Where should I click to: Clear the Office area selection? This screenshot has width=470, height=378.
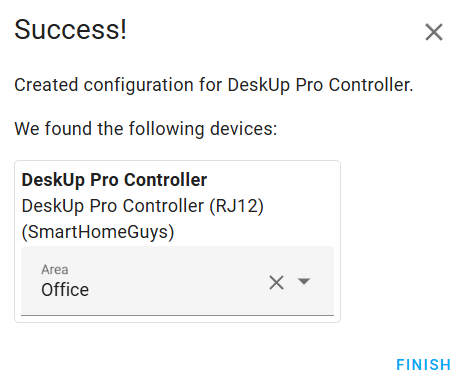click(x=276, y=283)
